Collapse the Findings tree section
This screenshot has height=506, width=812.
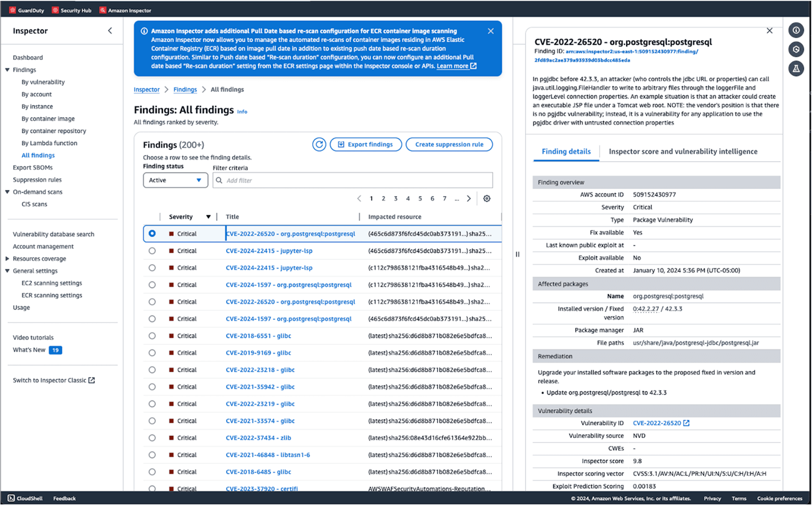tap(7, 70)
